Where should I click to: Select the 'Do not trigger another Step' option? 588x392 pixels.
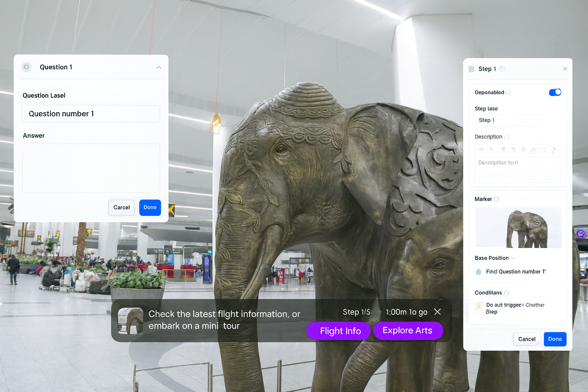[479, 305]
